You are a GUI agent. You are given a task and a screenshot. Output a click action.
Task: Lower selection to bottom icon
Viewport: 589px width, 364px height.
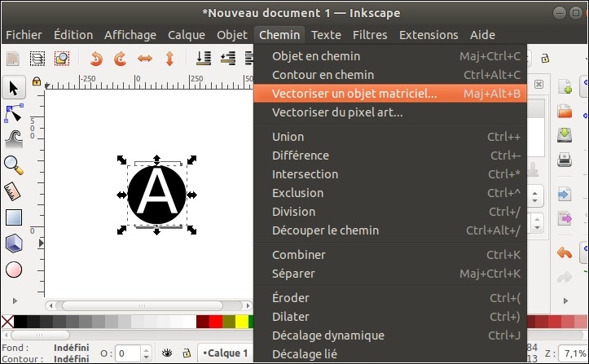click(x=204, y=59)
